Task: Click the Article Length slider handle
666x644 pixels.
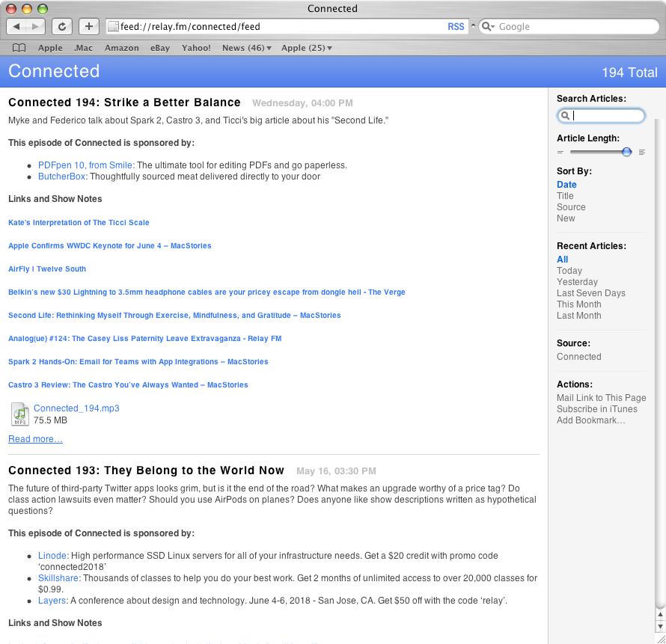Action: point(626,152)
